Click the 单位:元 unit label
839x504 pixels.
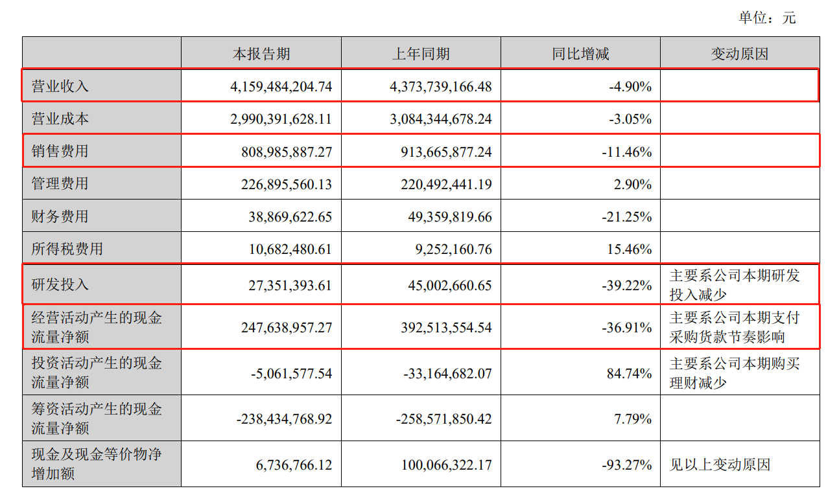click(x=767, y=18)
